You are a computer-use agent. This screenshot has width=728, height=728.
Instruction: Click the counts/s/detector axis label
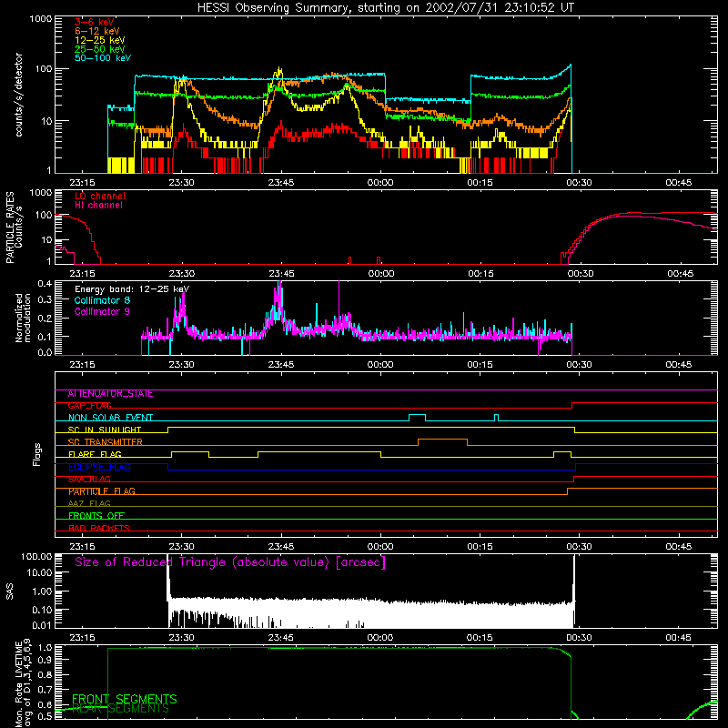click(19, 95)
